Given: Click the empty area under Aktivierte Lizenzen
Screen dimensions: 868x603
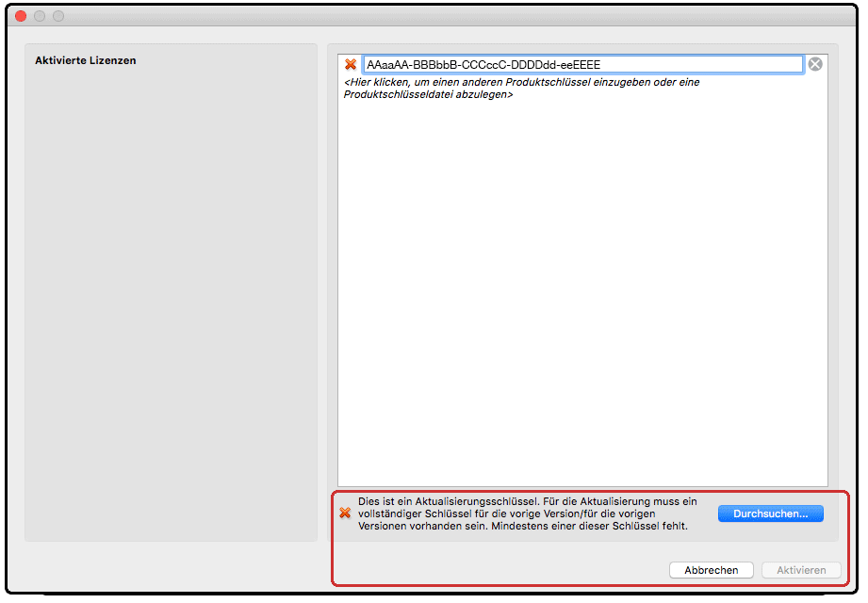Looking at the screenshot, I should point(170,301).
